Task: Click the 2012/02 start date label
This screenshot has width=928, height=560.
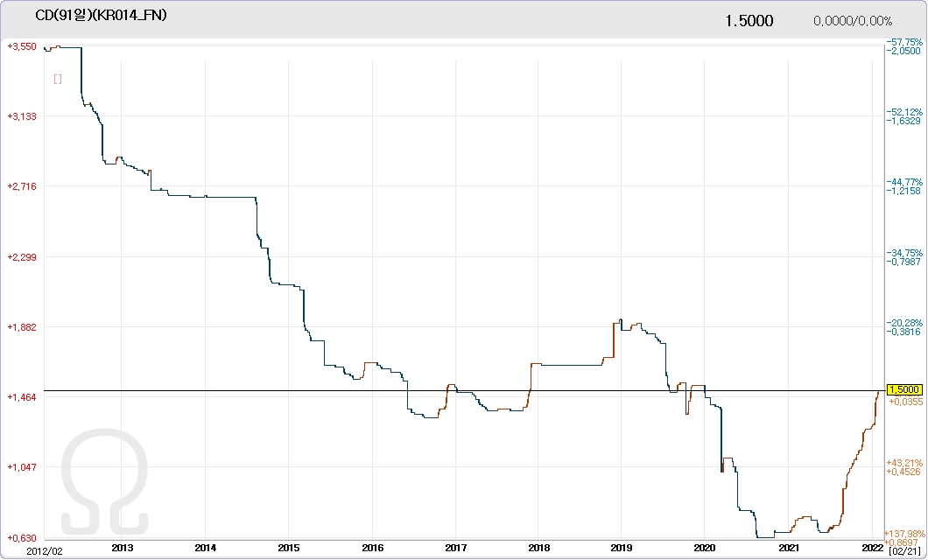Action: (x=19, y=550)
